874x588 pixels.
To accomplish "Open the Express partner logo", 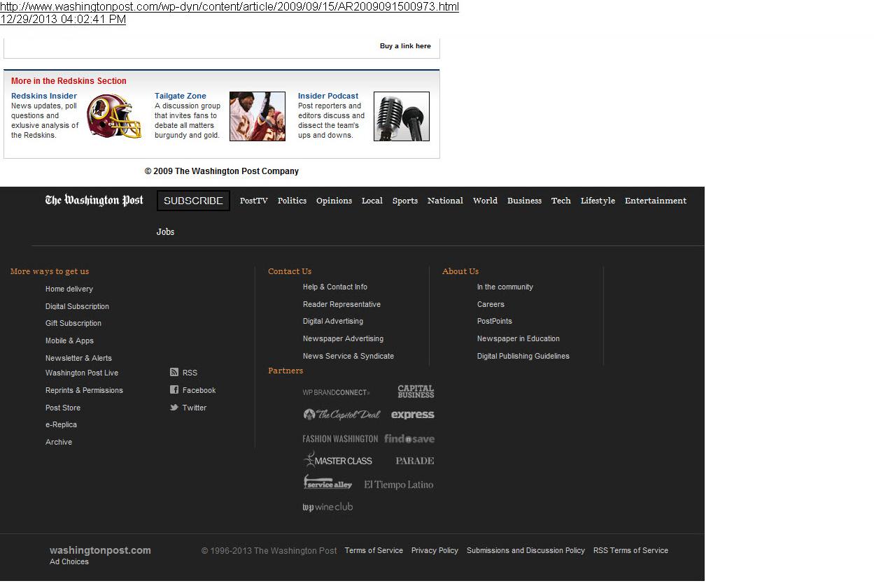I will [413, 415].
